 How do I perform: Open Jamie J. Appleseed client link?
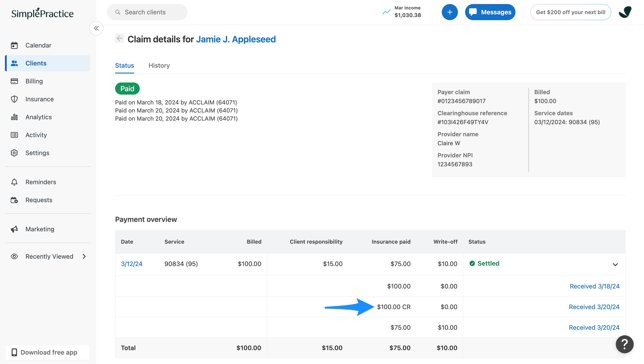click(236, 39)
